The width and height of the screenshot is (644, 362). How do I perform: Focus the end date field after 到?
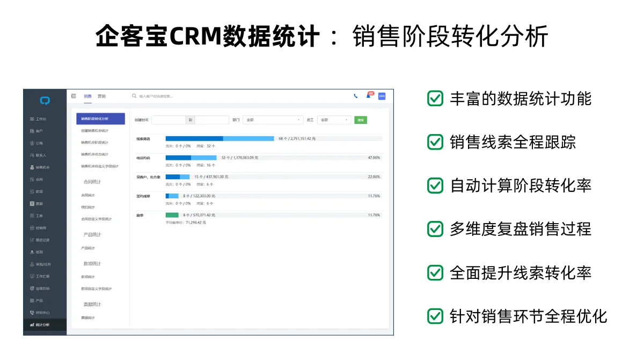211,120
